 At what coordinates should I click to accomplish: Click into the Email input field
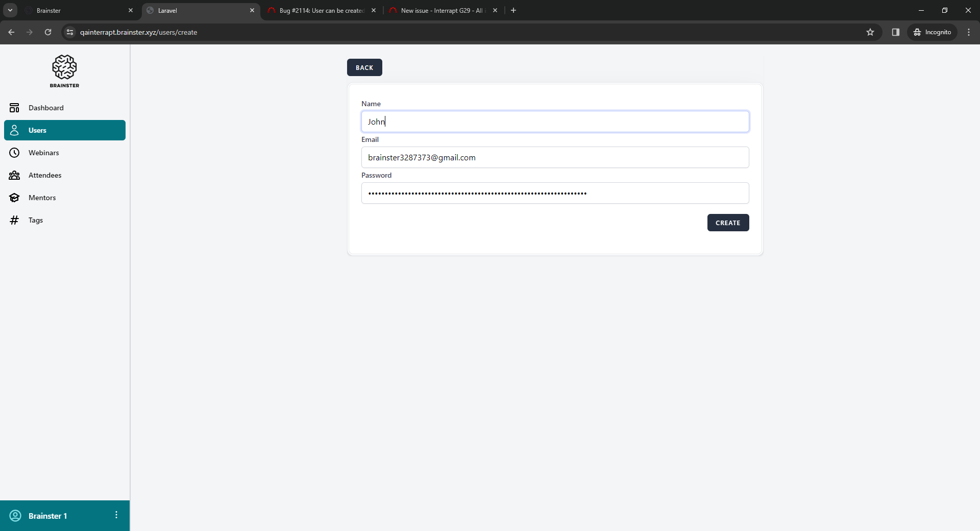click(555, 157)
